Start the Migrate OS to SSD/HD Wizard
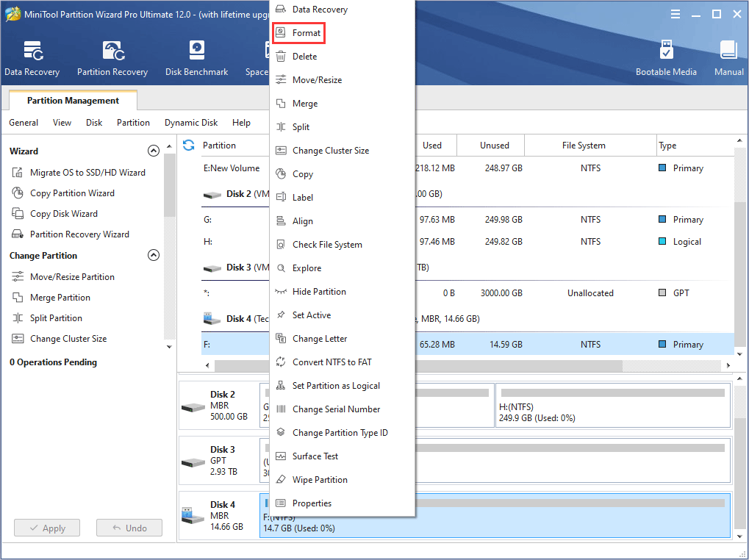Image resolution: width=749 pixels, height=560 pixels. pos(79,173)
